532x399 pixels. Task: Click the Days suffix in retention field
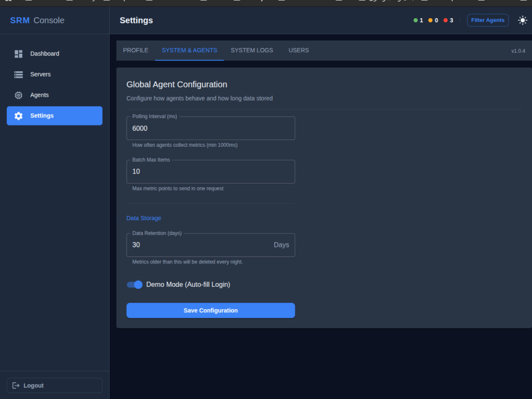click(x=281, y=245)
